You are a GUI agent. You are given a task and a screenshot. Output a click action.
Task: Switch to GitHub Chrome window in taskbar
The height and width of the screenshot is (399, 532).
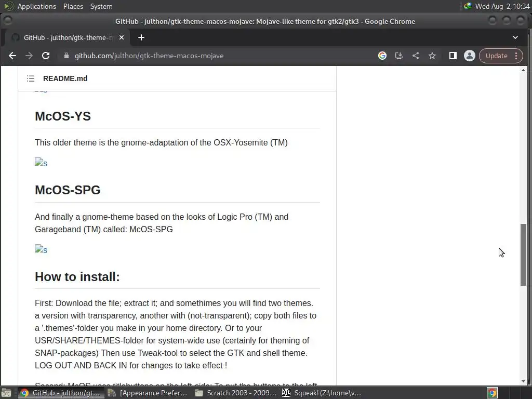pos(61,393)
